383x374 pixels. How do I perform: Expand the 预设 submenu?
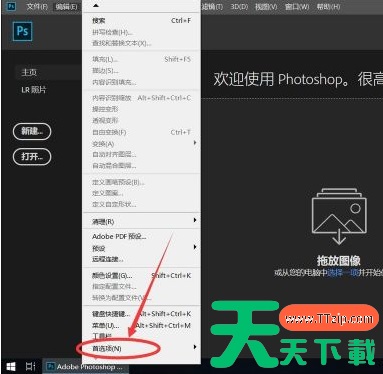coord(141,248)
